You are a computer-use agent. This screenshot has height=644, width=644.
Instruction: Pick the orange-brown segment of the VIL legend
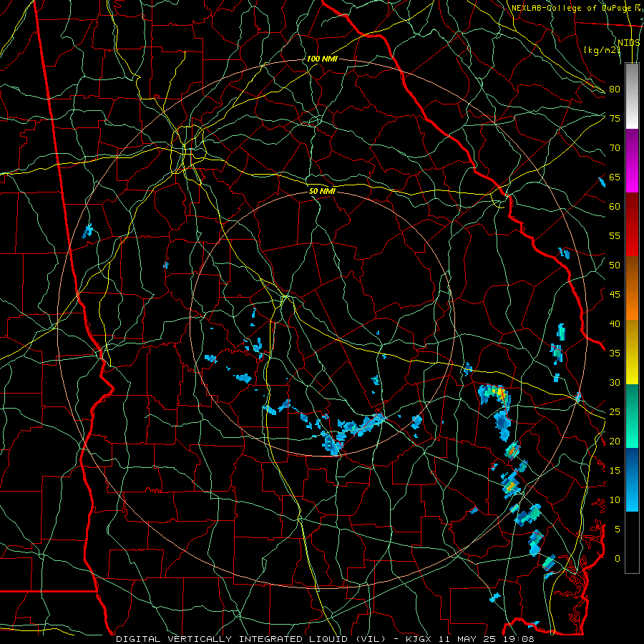tap(632, 288)
